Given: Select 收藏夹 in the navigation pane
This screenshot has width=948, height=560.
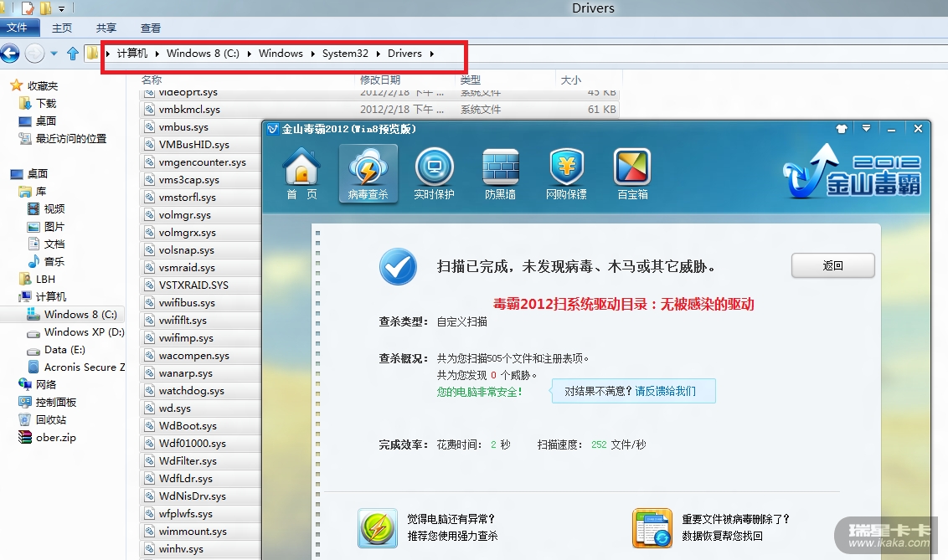Looking at the screenshot, I should [x=43, y=85].
